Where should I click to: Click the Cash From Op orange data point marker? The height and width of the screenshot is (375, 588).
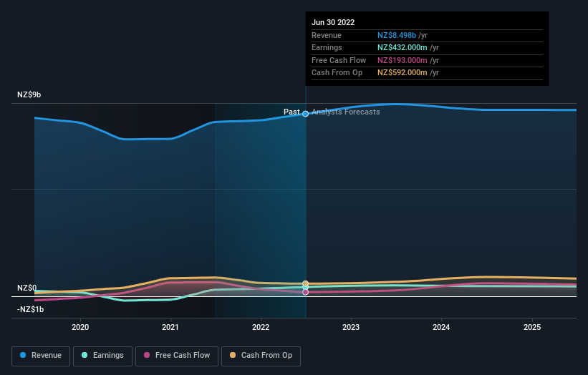pyautogui.click(x=306, y=283)
